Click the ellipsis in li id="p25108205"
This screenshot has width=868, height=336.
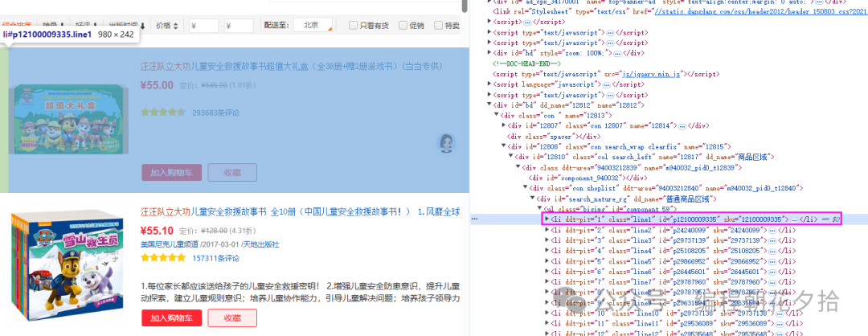pyautogui.click(x=773, y=250)
